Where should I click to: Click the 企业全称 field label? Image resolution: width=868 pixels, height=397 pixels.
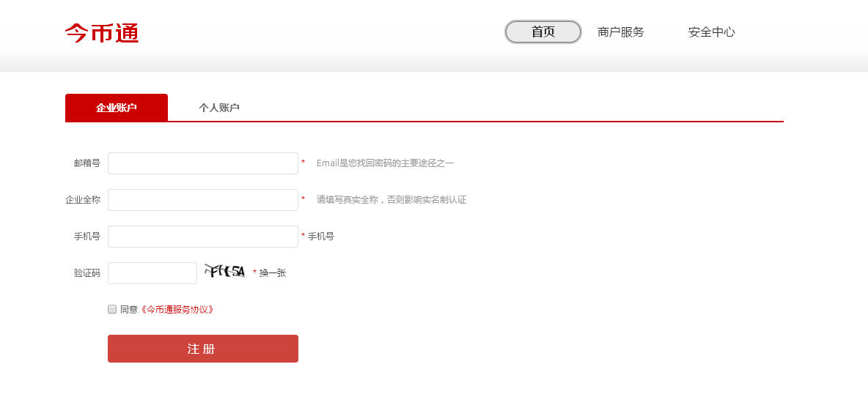(x=82, y=200)
